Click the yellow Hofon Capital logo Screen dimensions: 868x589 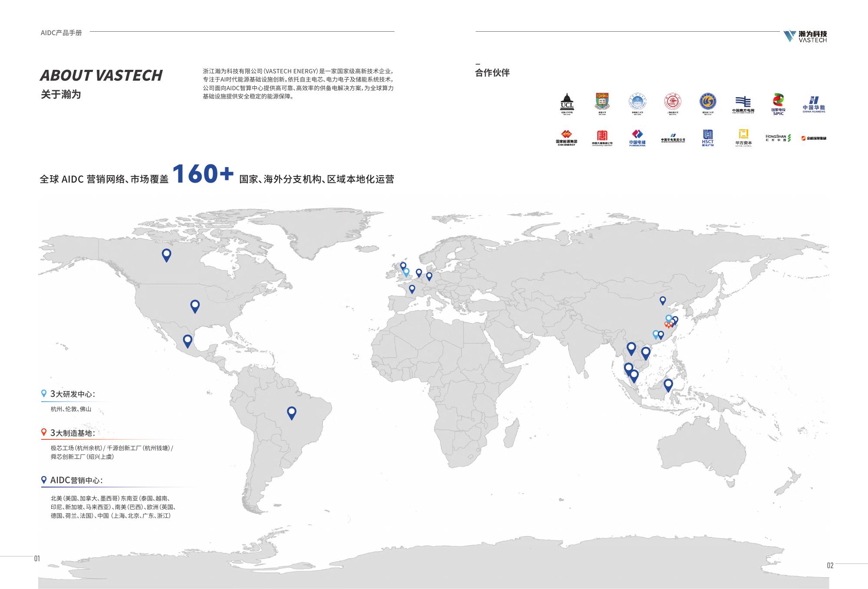(743, 138)
